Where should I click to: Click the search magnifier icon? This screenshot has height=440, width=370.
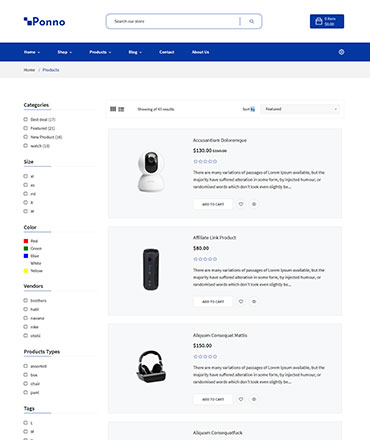pyautogui.click(x=252, y=21)
